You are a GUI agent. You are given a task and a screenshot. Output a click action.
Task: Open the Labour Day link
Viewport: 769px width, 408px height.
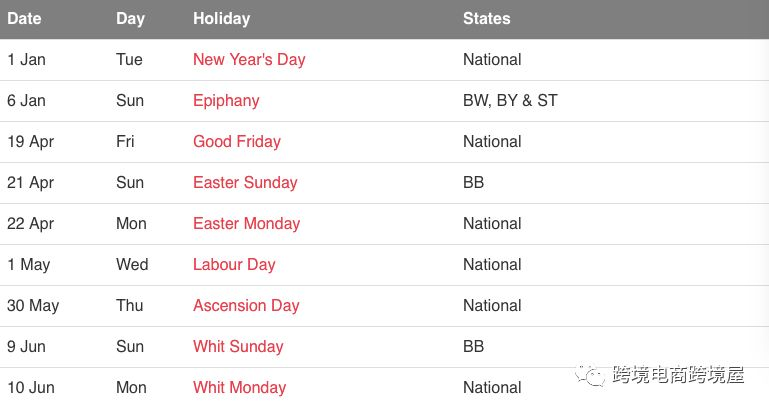point(234,265)
